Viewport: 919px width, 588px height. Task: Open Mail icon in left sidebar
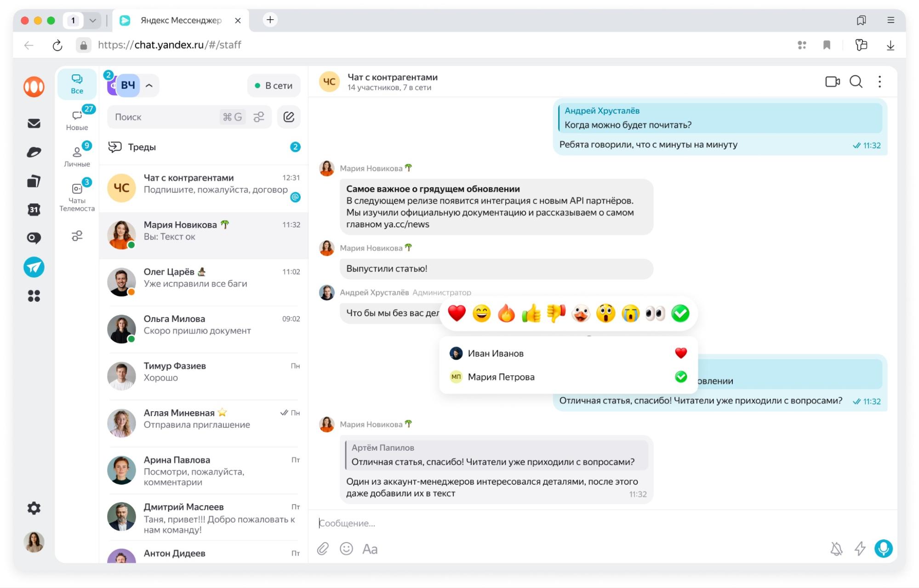[x=34, y=123]
